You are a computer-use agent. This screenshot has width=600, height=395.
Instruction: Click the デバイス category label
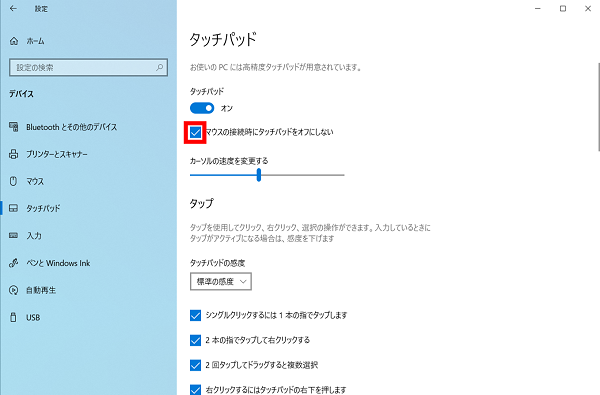(21, 94)
